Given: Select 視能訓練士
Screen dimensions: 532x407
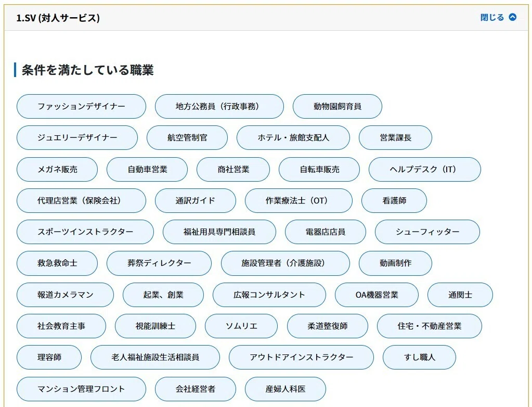Looking at the screenshot, I should coord(155,326).
